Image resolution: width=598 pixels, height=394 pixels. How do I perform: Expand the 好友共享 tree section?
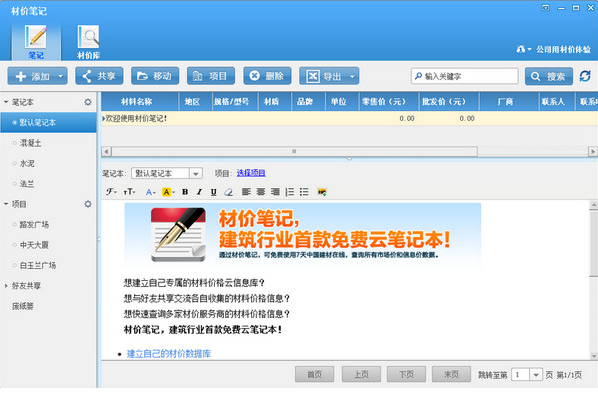[6, 286]
